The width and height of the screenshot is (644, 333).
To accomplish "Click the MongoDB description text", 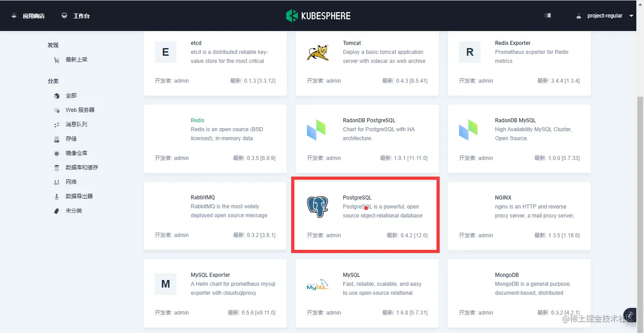I will (x=533, y=289).
